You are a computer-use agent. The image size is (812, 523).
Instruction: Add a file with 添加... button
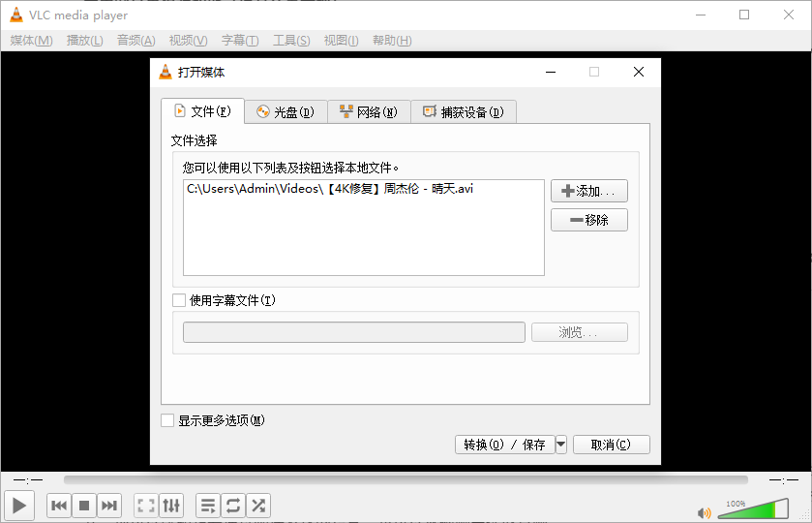click(589, 191)
